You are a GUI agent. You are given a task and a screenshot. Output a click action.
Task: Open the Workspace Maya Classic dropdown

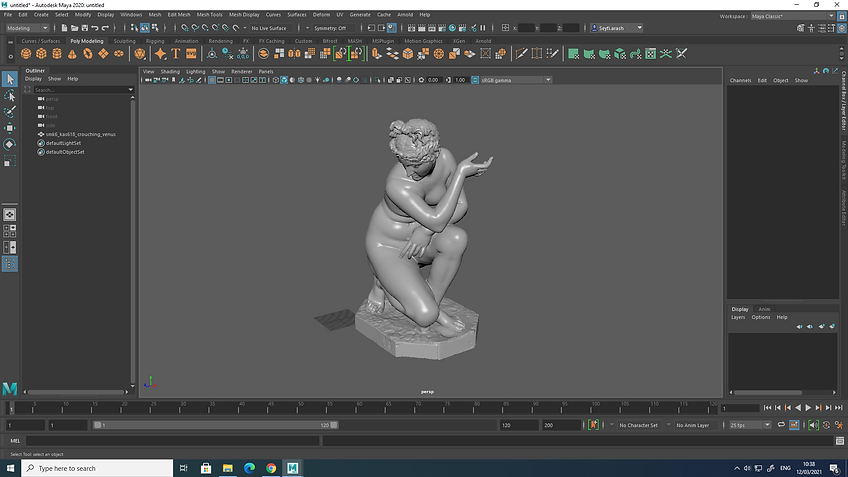(x=792, y=16)
